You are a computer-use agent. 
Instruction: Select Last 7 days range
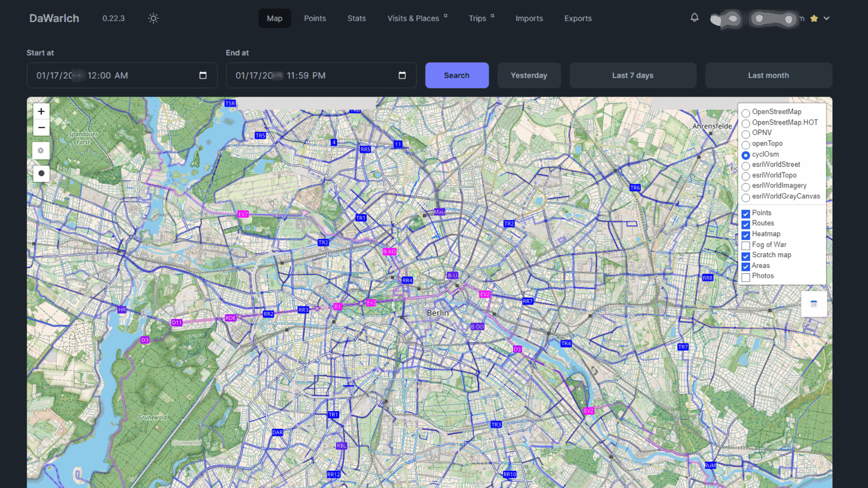click(633, 75)
